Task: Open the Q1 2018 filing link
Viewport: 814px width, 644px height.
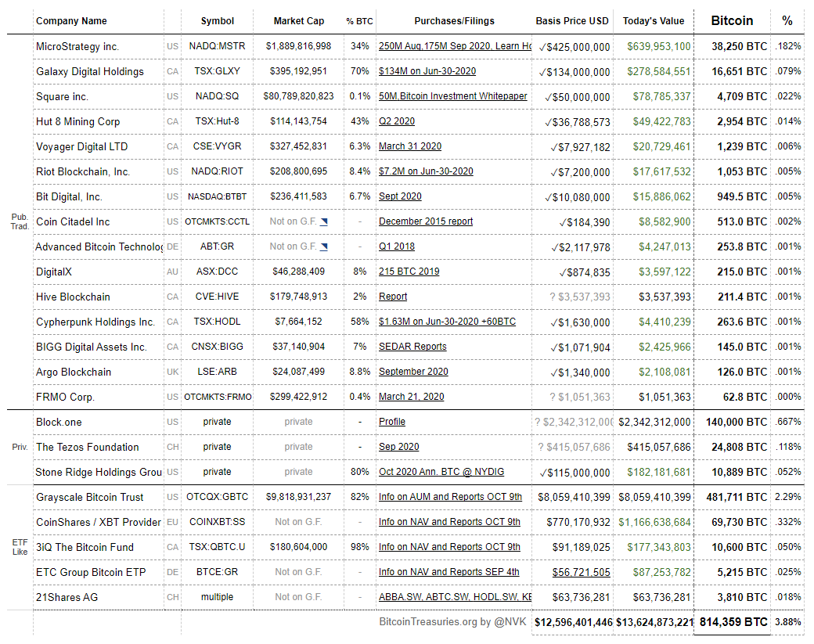Action: click(397, 246)
